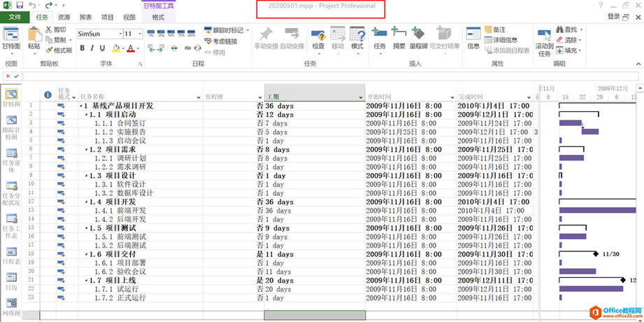This screenshot has width=644, height=322.
Task: Collapse the 1.1 项目启动 summary task
Action: point(86,114)
